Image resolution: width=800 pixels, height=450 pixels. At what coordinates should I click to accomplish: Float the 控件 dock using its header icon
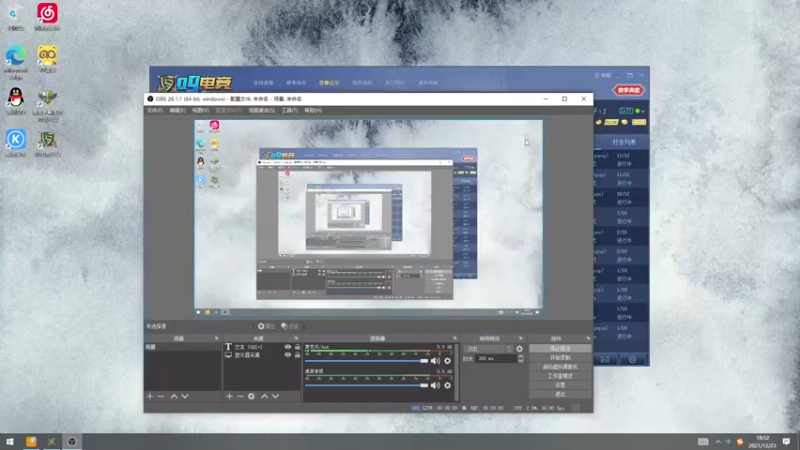click(588, 338)
